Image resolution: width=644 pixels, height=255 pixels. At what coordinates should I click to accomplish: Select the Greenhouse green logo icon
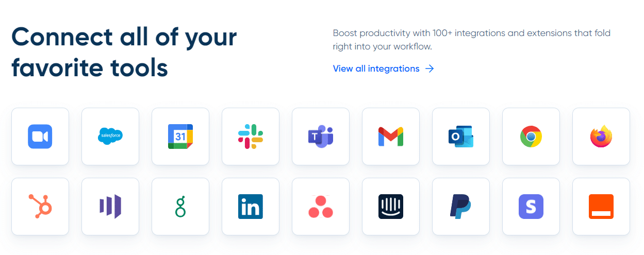180,207
